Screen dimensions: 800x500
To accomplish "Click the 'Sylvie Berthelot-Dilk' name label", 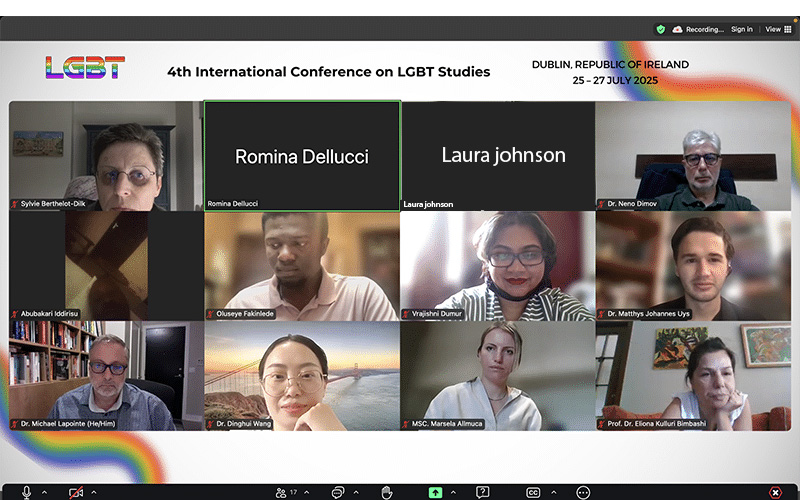I will click(53, 204).
